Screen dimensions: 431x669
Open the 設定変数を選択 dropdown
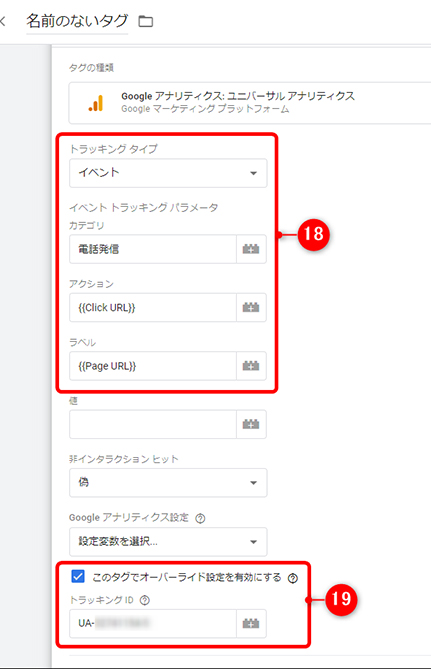[x=168, y=541]
